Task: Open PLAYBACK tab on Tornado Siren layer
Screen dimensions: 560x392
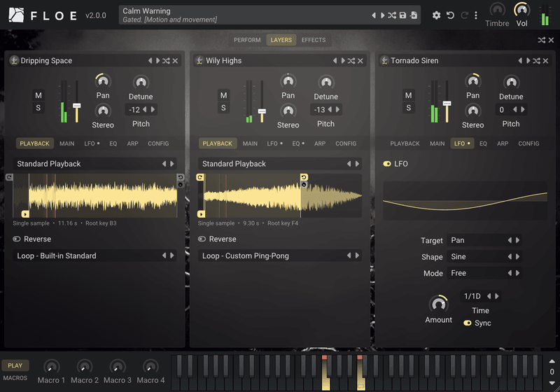Action: (x=405, y=143)
